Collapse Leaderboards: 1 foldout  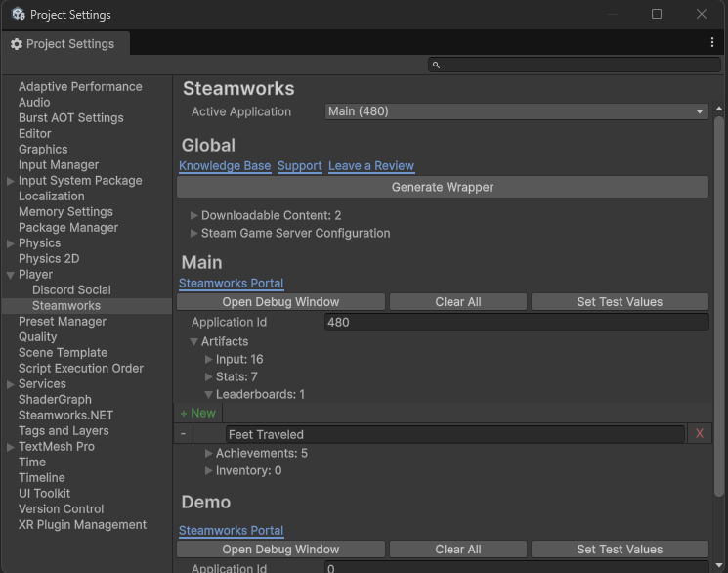209,394
